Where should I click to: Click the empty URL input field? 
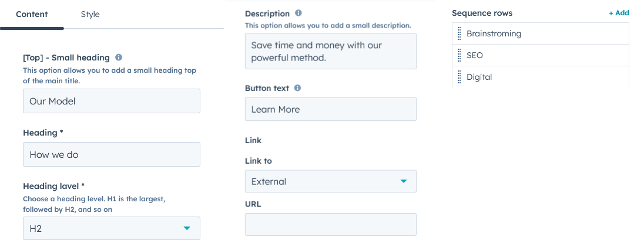tap(330, 225)
